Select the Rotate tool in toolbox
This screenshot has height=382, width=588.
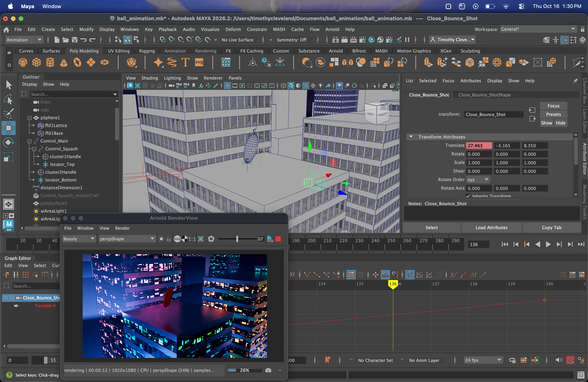tap(8, 142)
